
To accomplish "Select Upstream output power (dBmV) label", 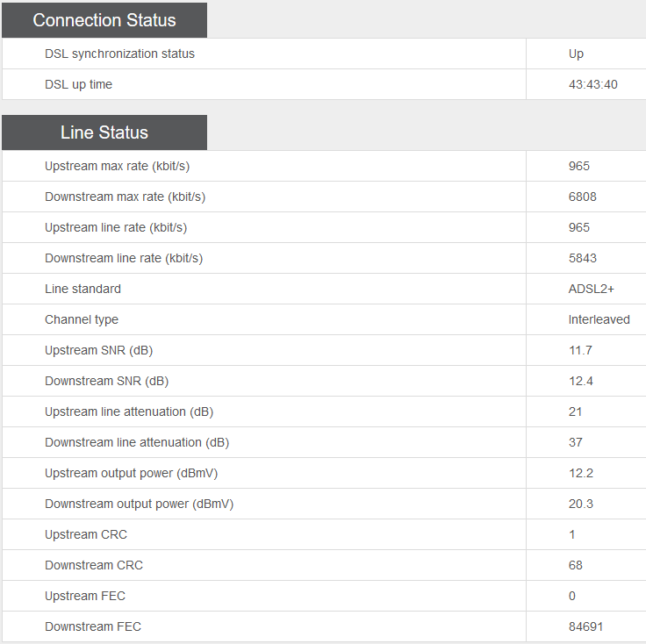I will [x=131, y=473].
